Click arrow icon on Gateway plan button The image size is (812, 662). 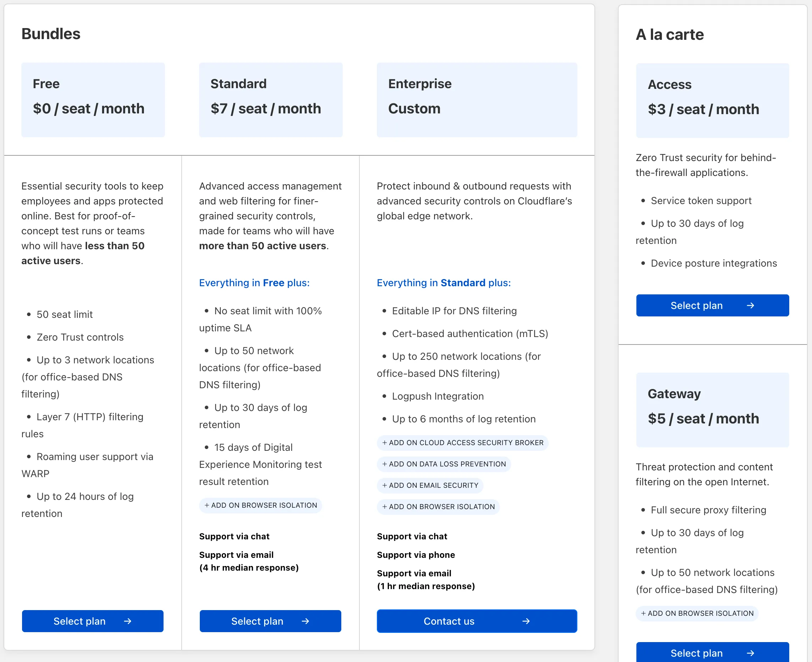(x=750, y=653)
